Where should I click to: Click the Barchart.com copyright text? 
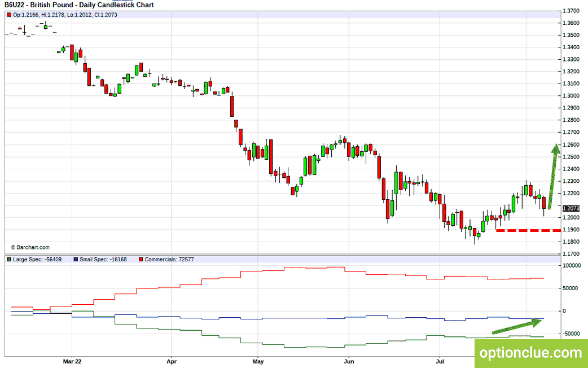(x=30, y=247)
